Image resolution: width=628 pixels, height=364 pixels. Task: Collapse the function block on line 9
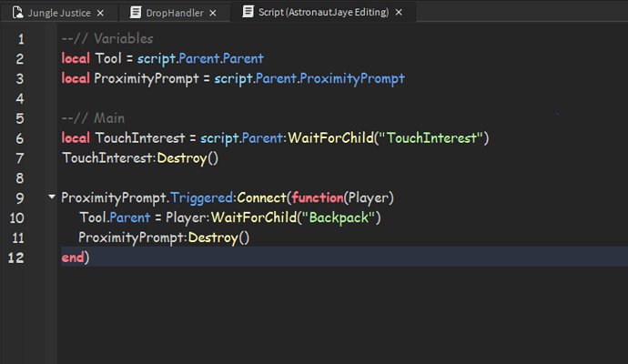(x=51, y=197)
